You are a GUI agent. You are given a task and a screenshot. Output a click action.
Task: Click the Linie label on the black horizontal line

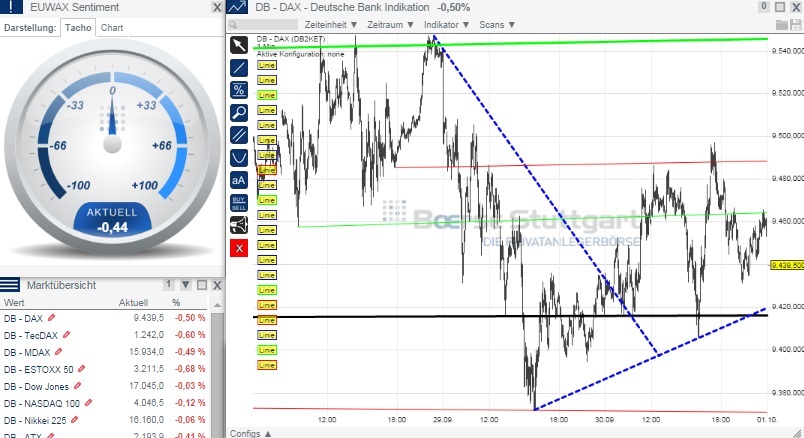click(x=267, y=320)
